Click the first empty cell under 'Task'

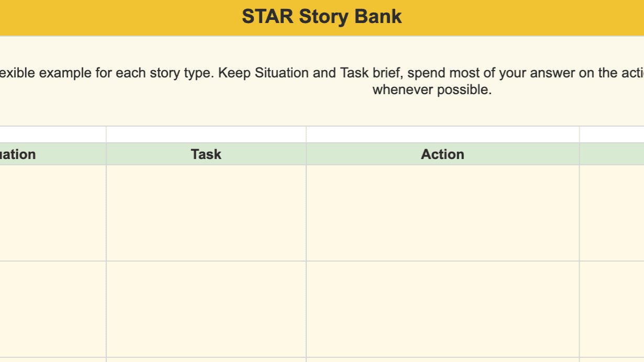[x=206, y=213]
